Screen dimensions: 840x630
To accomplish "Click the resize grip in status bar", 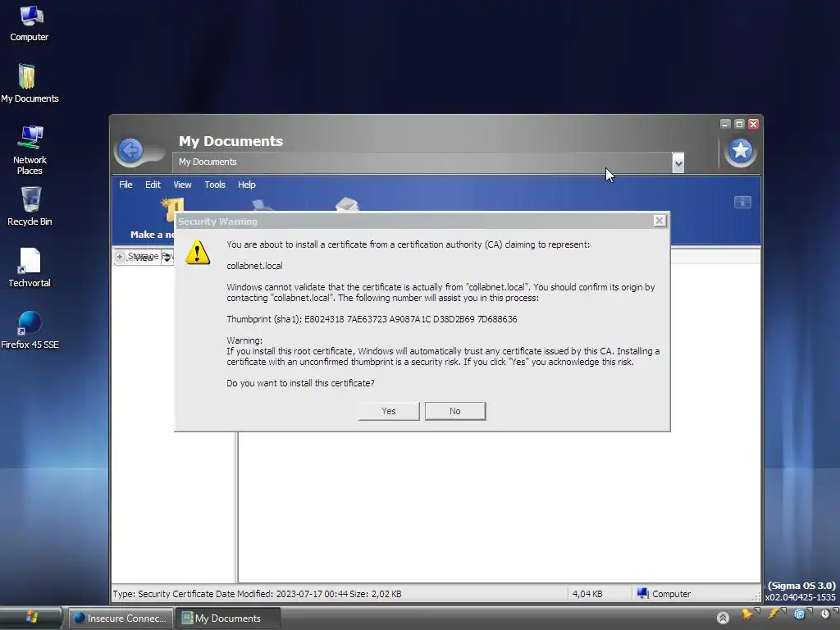I will (x=756, y=596).
